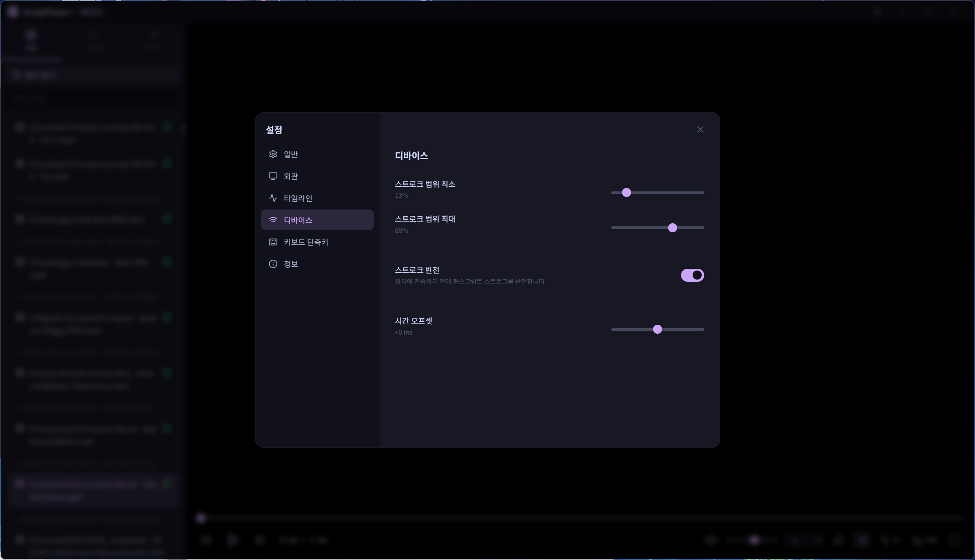Click the 시간 오프셋 slider handle
975x560 pixels.
click(x=657, y=329)
